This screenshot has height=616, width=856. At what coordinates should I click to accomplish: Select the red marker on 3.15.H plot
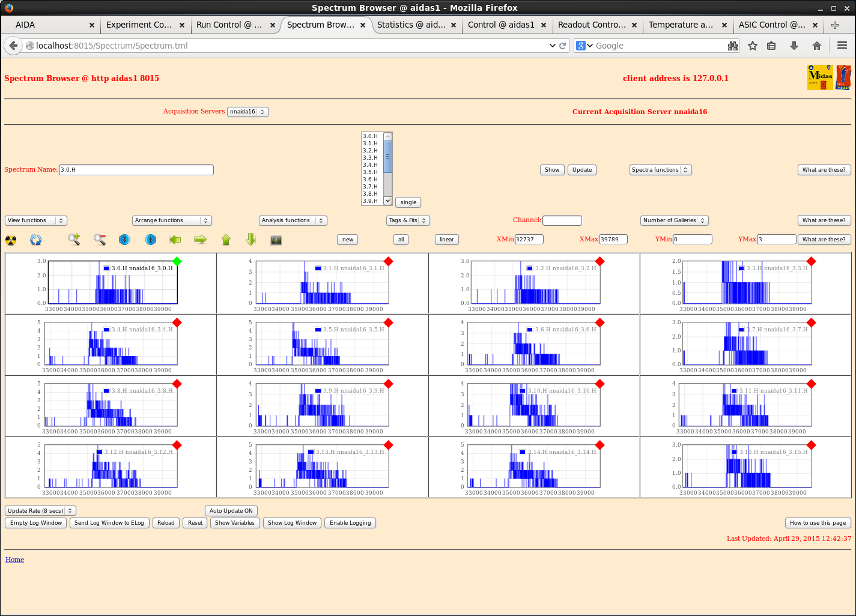(x=812, y=445)
